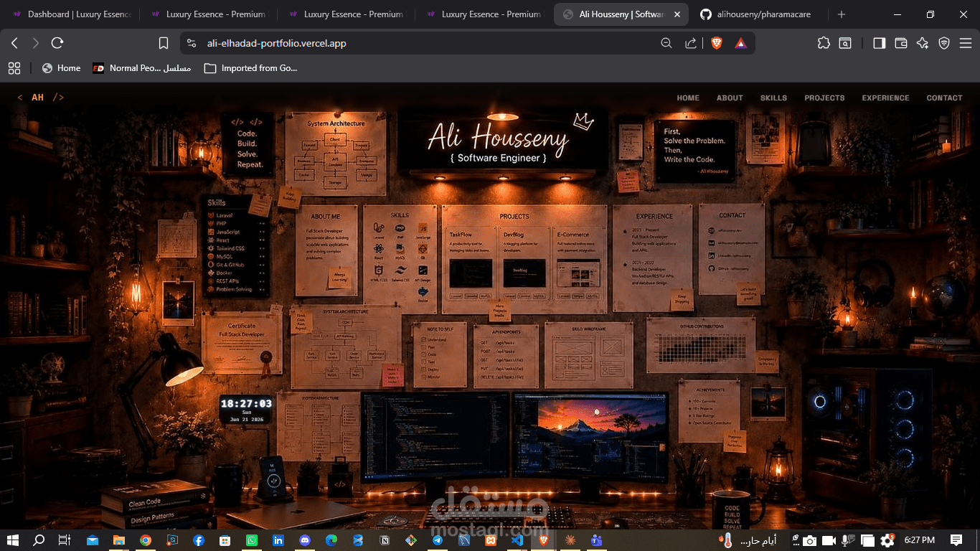The width and height of the screenshot is (980, 551).
Task: Reload the portfolio page
Action: click(57, 43)
